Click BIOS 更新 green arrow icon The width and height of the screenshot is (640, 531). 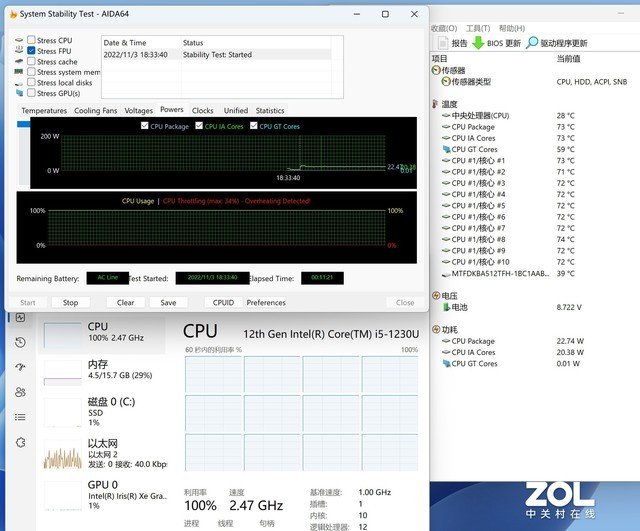tap(478, 43)
